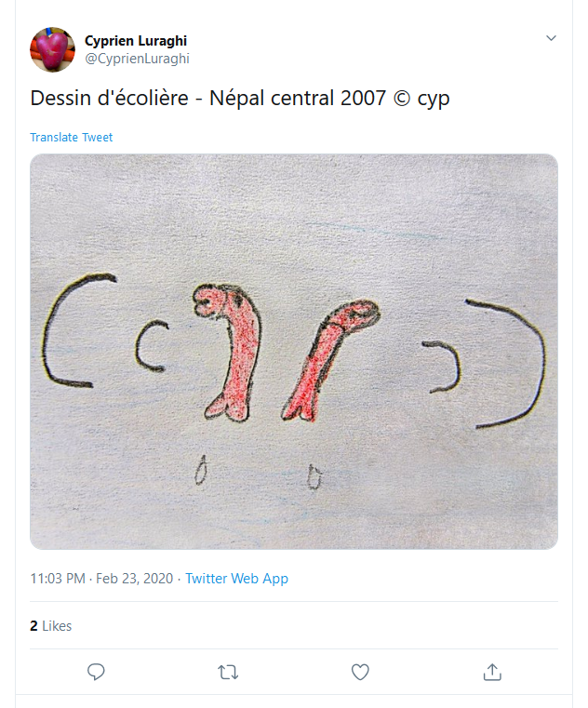Retweet this tweet using the retweet icon
Image resolution: width=588 pixels, height=708 pixels.
pyautogui.click(x=227, y=672)
